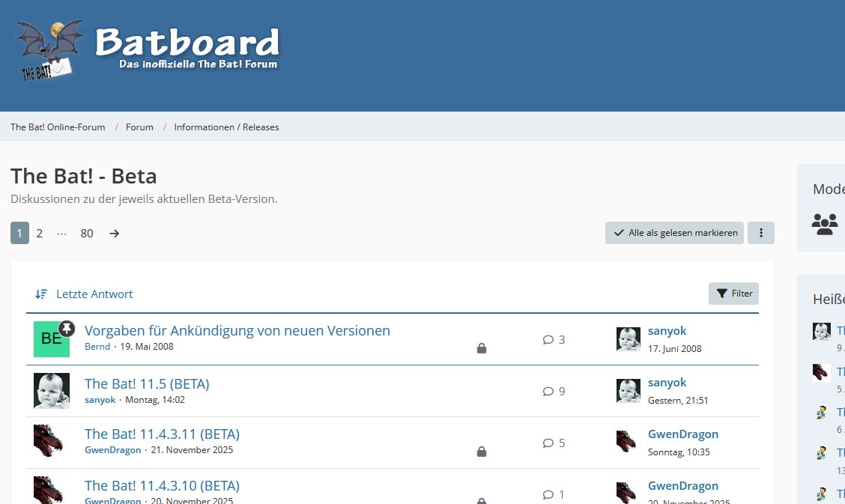
Task: Click sanyok's baby avatar beside 11.5 thread title
Action: pyautogui.click(x=51, y=391)
